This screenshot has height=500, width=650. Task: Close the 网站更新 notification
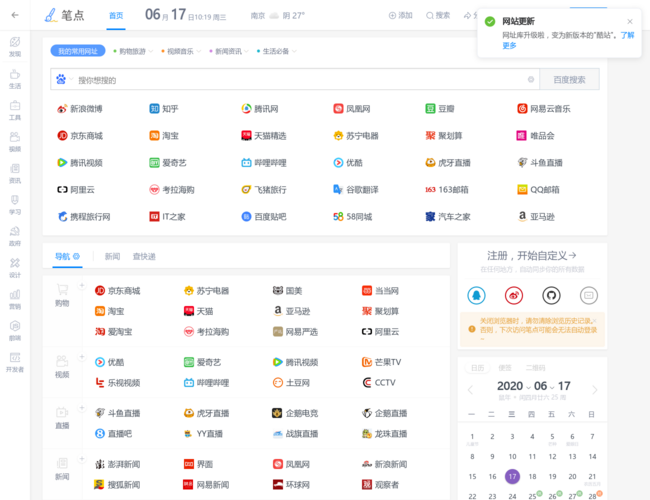point(630,21)
